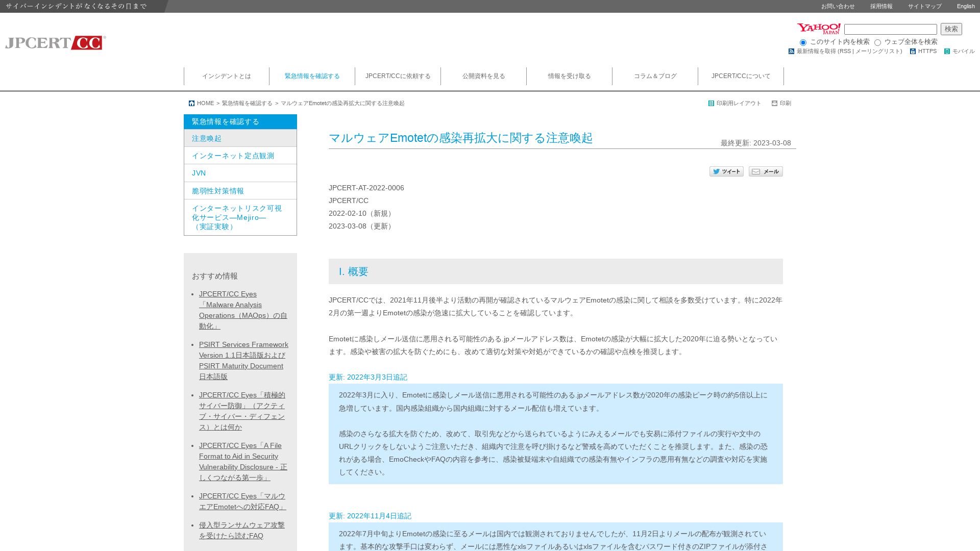Open JPCERT/CCに依頼する menu
Viewport: 980px width, 551px height.
tap(398, 77)
